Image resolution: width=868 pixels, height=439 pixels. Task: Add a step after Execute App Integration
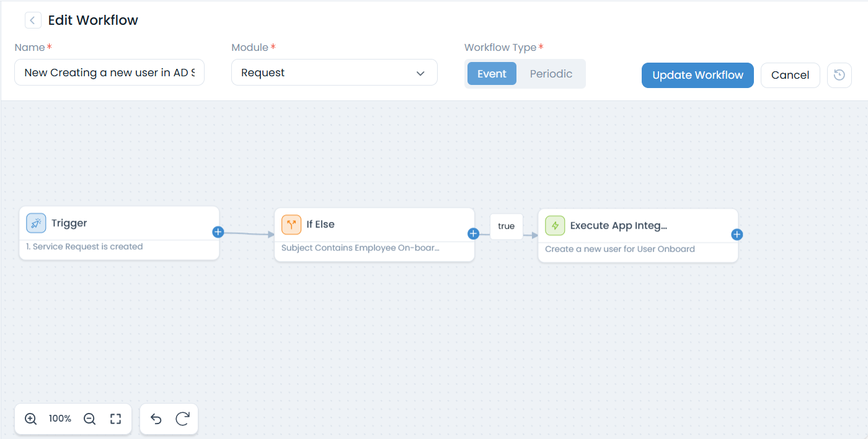click(x=737, y=234)
